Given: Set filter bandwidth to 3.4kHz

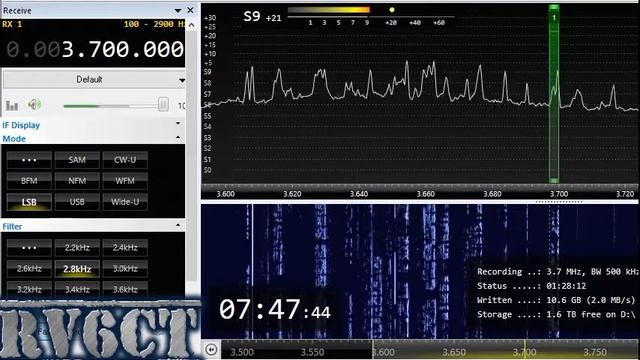Looking at the screenshot, I should coord(77,289).
